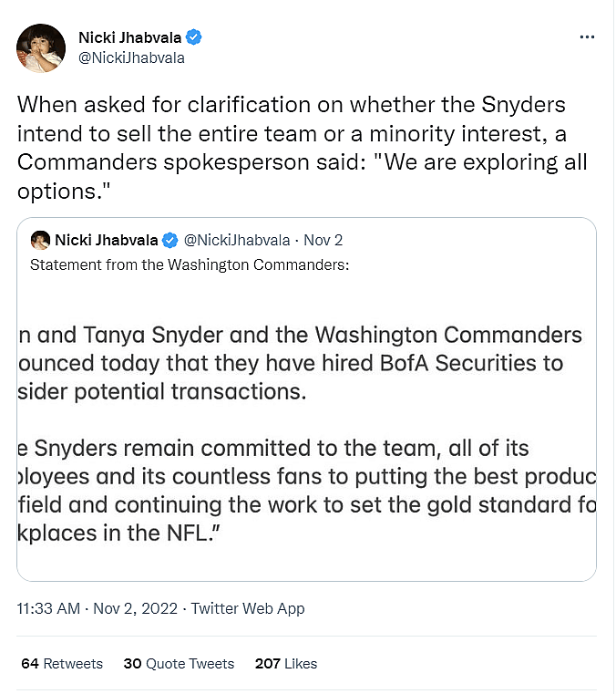616x694 pixels.
Task: Click the Twitter Web App source link
Action: pos(249,608)
